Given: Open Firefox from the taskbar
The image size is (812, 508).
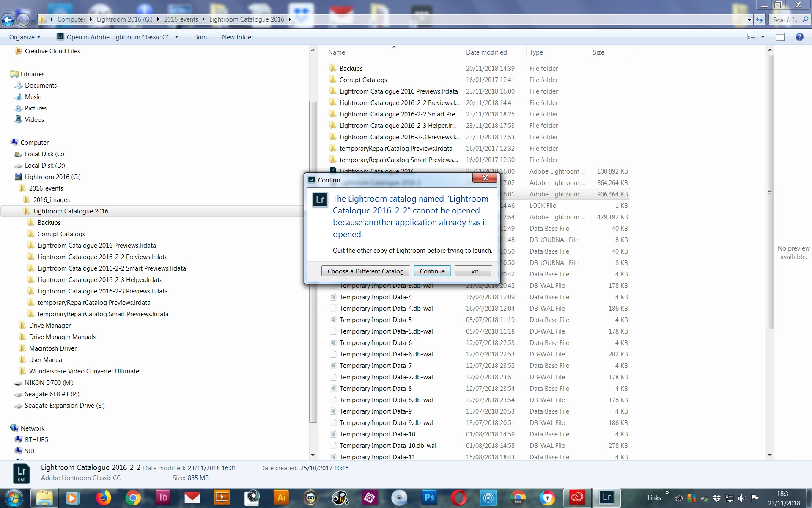Looking at the screenshot, I should coord(103,498).
